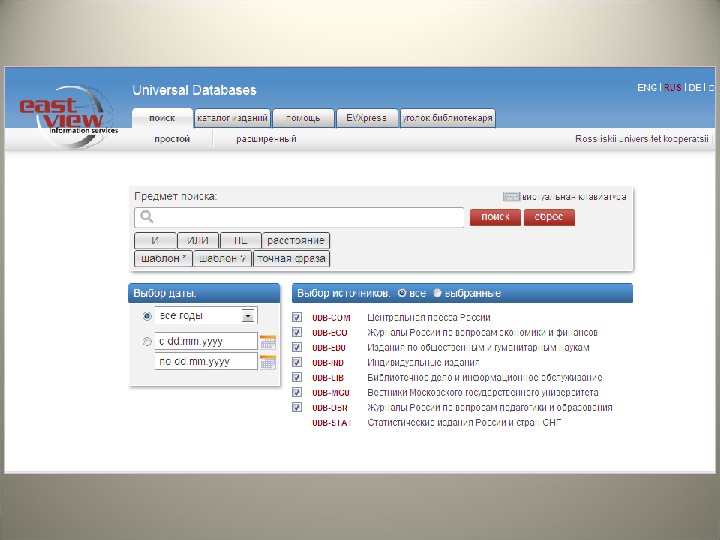Viewport: 720px width, 540px height.
Task: Switch to 'простой' search mode
Action: (172, 139)
